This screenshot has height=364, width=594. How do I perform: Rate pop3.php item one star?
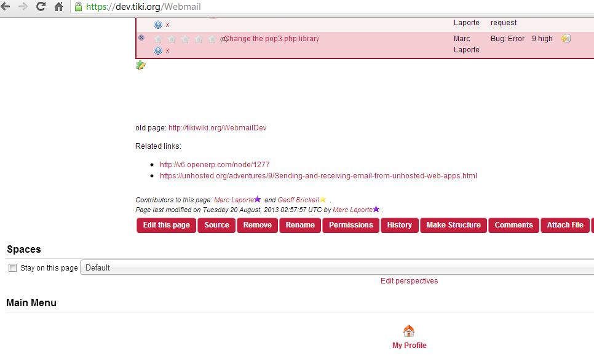(x=159, y=39)
